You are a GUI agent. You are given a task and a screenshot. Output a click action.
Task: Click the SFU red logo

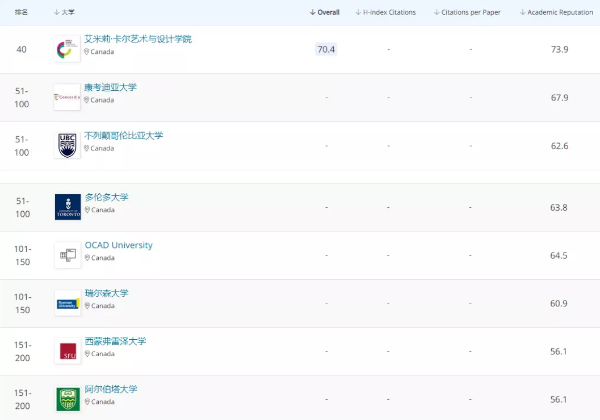67,351
